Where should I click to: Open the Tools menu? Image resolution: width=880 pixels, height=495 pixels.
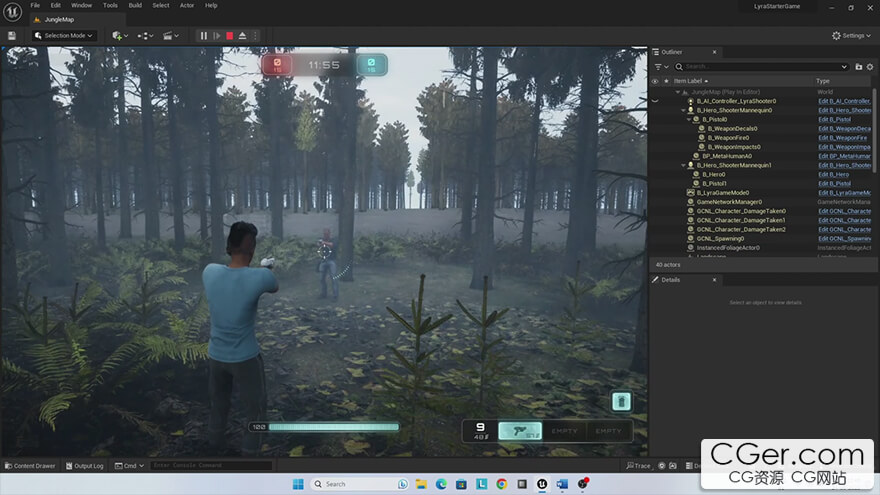click(111, 5)
